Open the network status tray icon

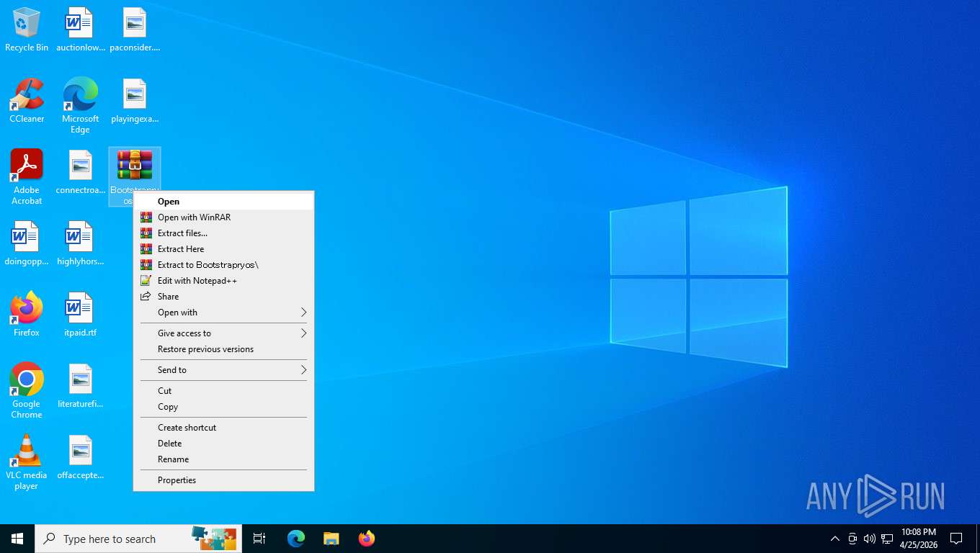[x=887, y=539]
